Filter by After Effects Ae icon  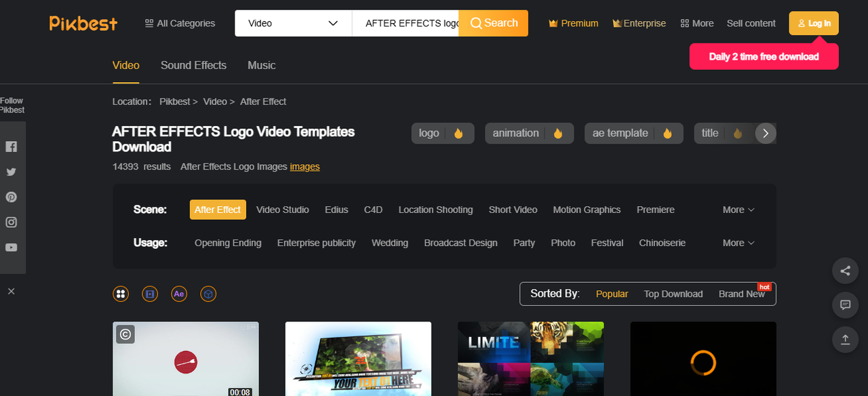179,294
